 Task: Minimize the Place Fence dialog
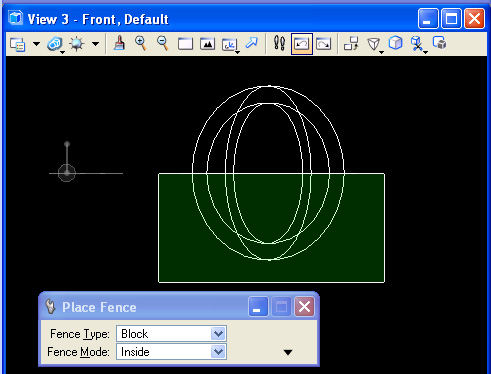258,307
